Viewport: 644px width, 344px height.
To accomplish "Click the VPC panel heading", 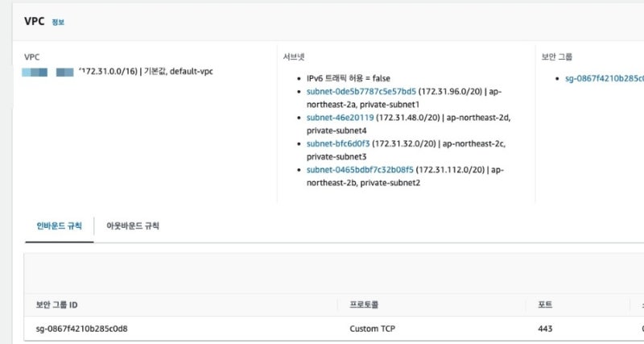I will click(35, 22).
